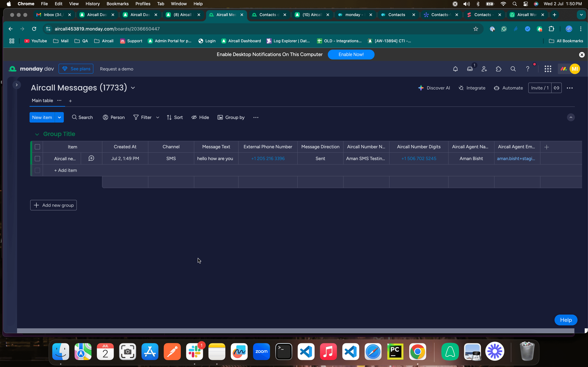Select all items header checkbox

click(37, 147)
